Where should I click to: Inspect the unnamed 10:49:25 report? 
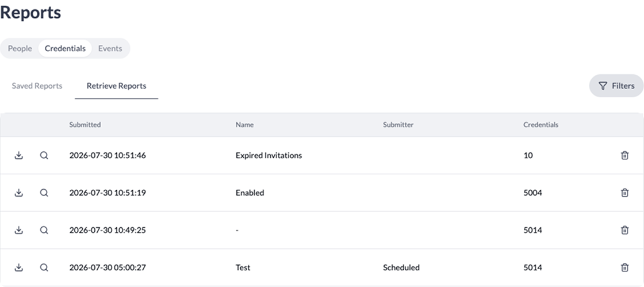pyautogui.click(x=44, y=230)
